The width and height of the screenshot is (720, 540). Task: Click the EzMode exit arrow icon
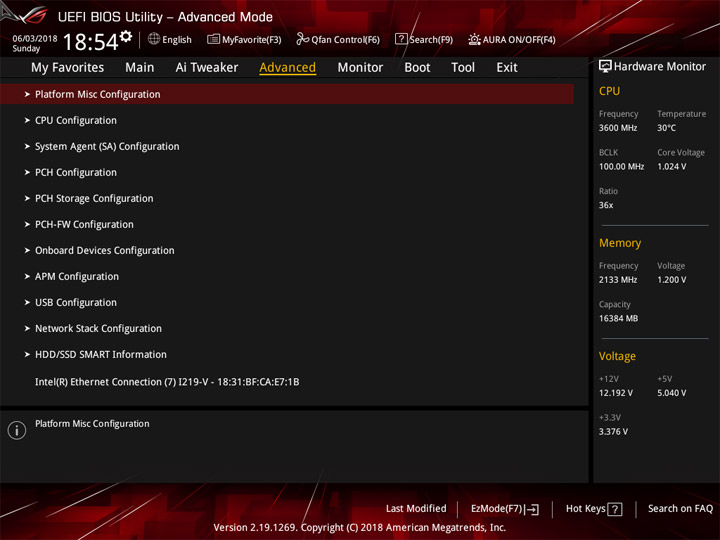pyautogui.click(x=532, y=509)
